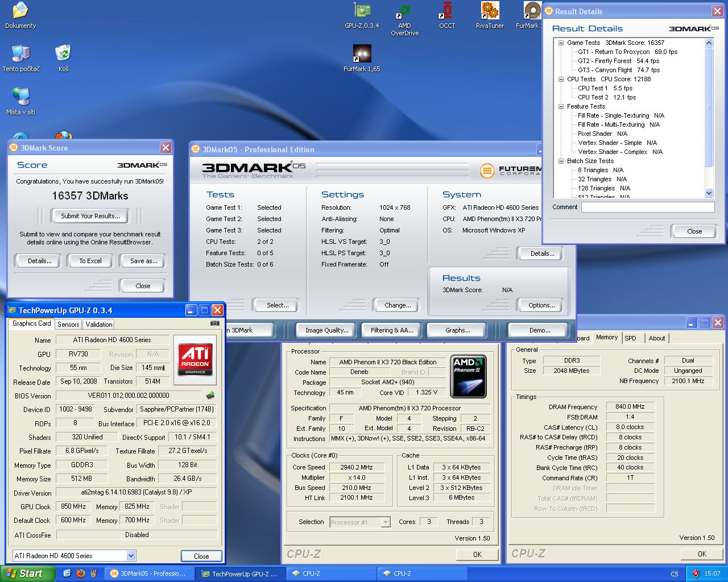The image size is (728, 582).
Task: Click the AMD Phenom II logo in CPU-Z
Action: (x=468, y=376)
